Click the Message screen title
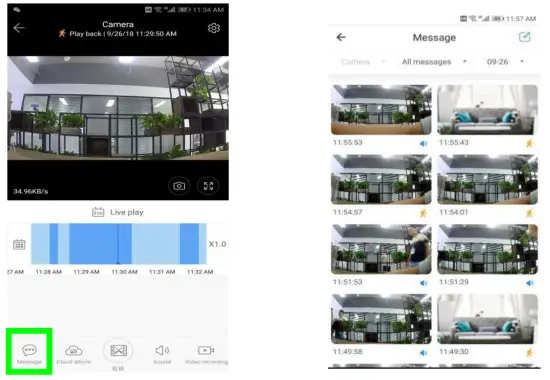The width and height of the screenshot is (550, 380). tap(434, 38)
